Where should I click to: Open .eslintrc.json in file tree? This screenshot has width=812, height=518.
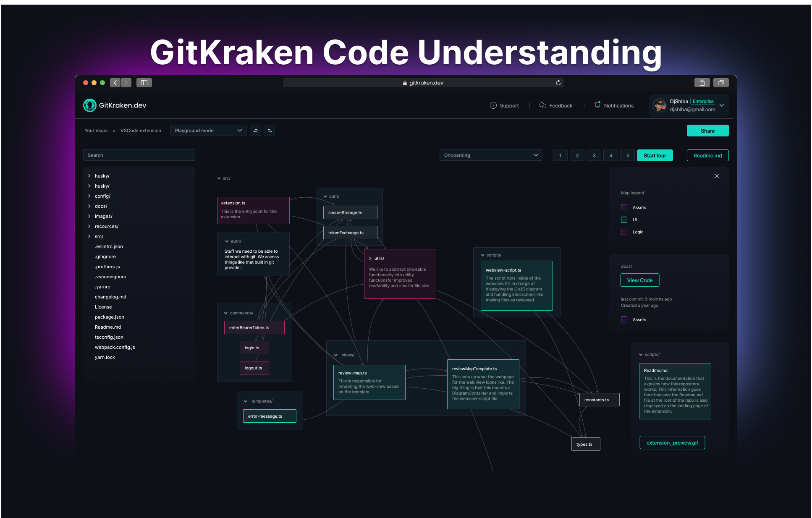click(x=109, y=246)
